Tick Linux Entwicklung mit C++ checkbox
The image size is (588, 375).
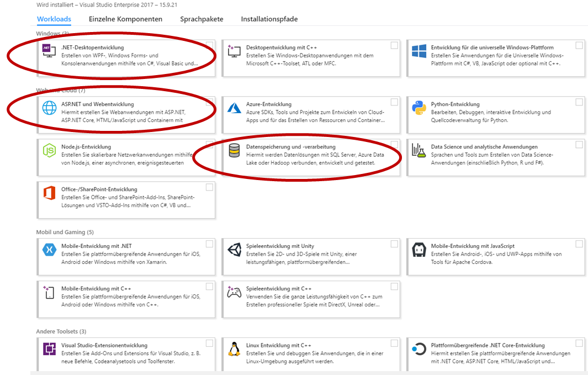(394, 343)
